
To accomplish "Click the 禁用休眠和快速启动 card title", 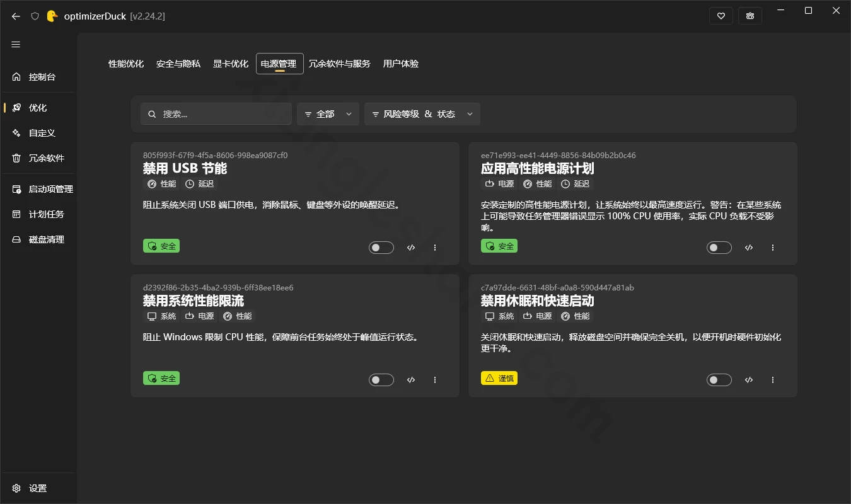I will (537, 301).
